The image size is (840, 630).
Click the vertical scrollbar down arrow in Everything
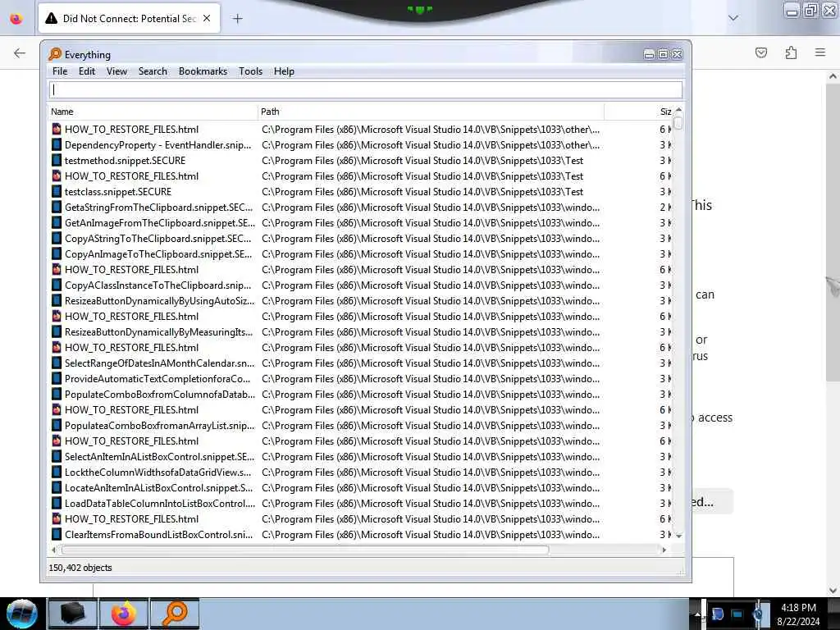tap(678, 535)
